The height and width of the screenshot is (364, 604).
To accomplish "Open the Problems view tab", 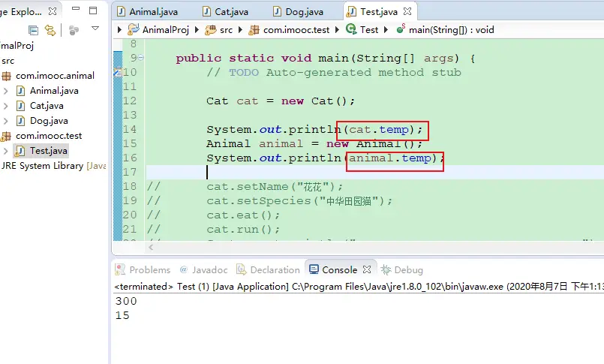I will 149,270.
